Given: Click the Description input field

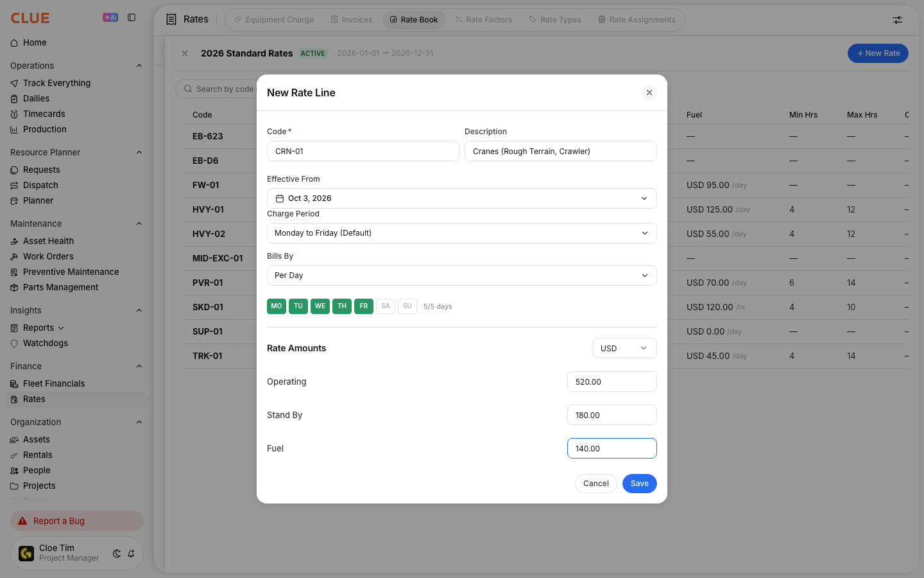Looking at the screenshot, I should [561, 151].
